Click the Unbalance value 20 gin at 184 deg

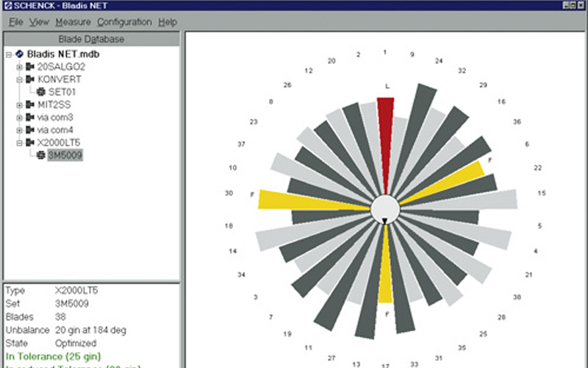coord(90,330)
